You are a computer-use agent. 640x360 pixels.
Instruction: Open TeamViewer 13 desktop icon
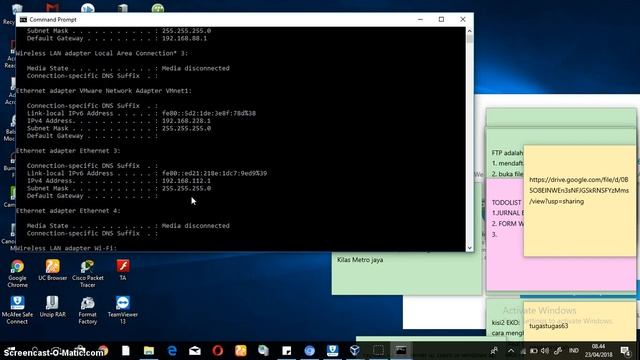[x=123, y=310]
